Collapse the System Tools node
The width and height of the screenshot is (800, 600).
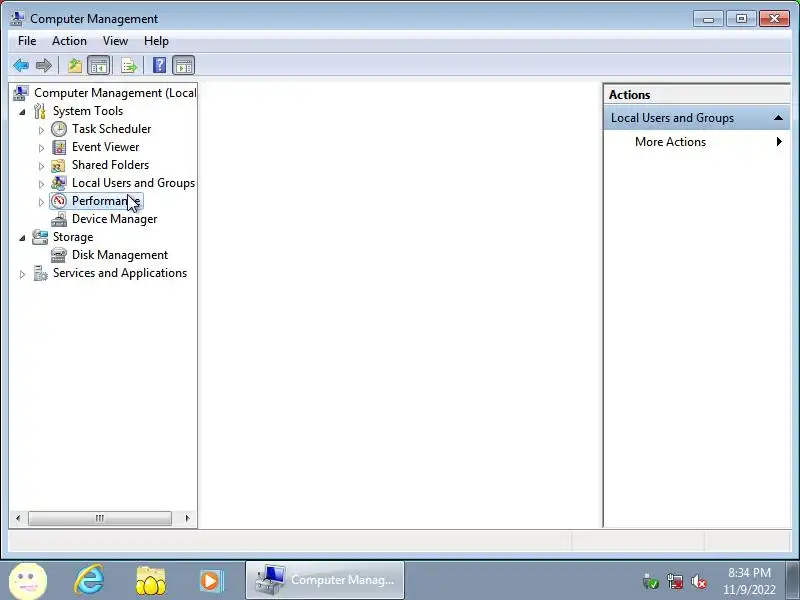pyautogui.click(x=22, y=112)
